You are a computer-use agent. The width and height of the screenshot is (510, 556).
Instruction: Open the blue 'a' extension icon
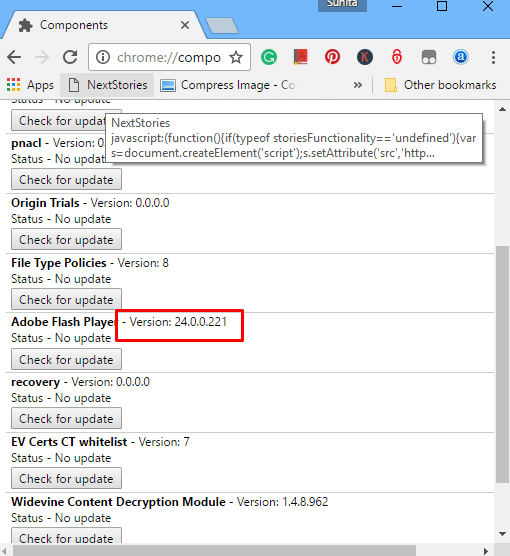[461, 57]
